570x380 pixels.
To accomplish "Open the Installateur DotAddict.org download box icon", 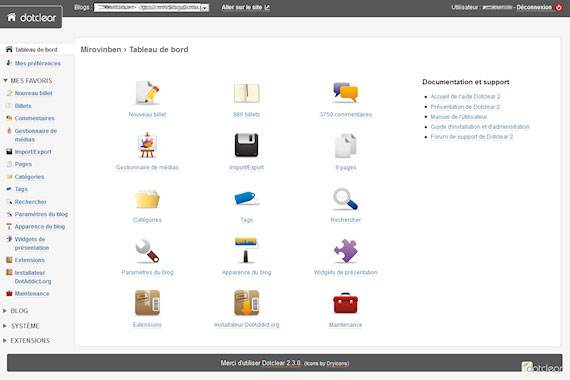I will click(246, 303).
